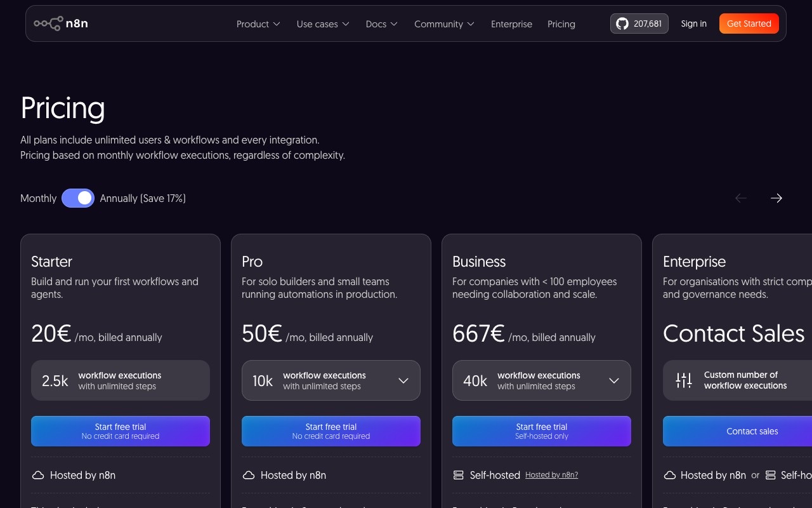The width and height of the screenshot is (812, 508).
Task: Click the large 'Pricing' page heading
Action: (63, 108)
